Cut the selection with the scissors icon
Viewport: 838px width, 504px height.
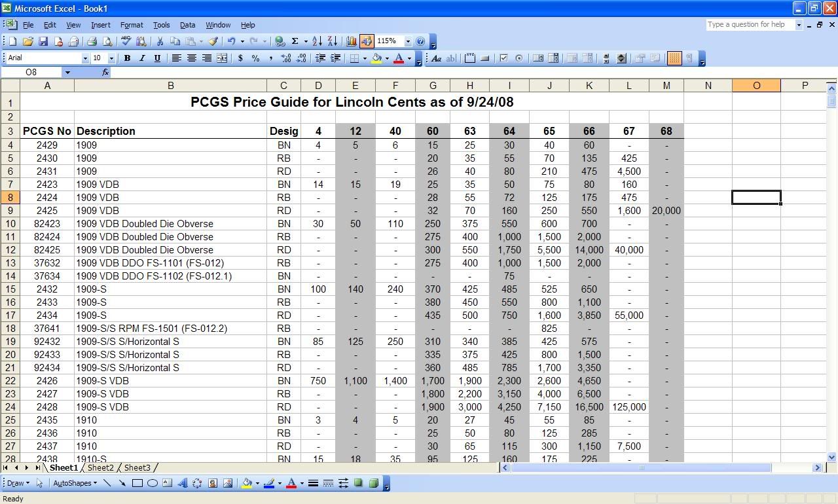(159, 41)
